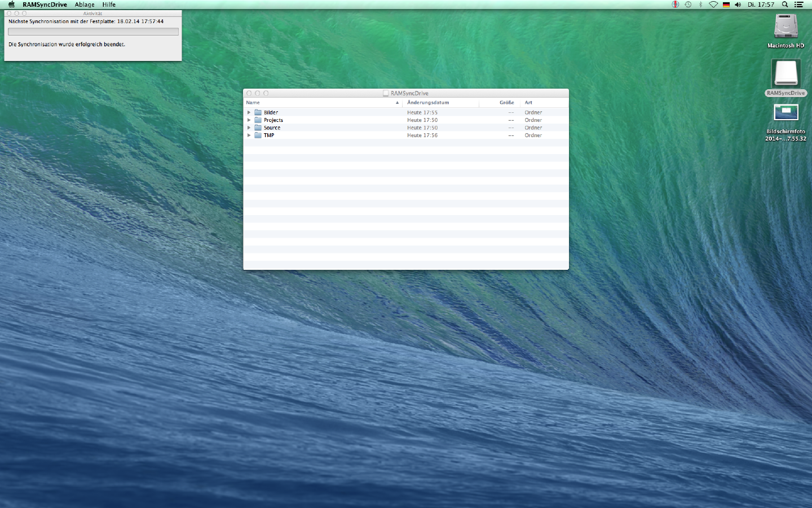Screen dimensions: 812x508
Task: Sort files by Name column header
Action: point(253,103)
